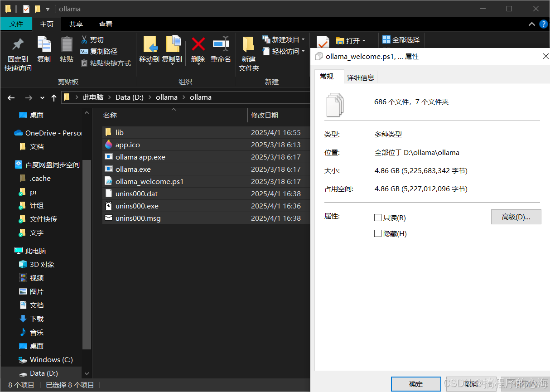Sort by Date modified (修改日期) column
Image resolution: width=550 pixels, height=392 pixels.
point(279,115)
